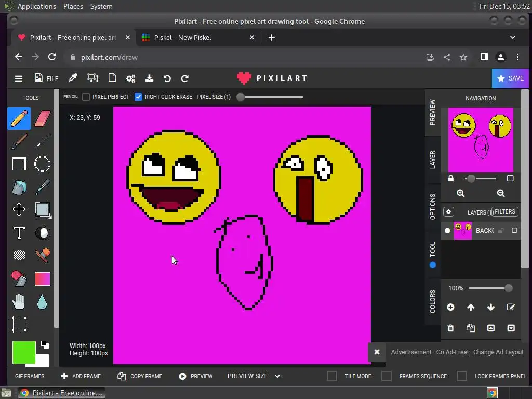
Task: Select the Text tool
Action: click(x=19, y=233)
